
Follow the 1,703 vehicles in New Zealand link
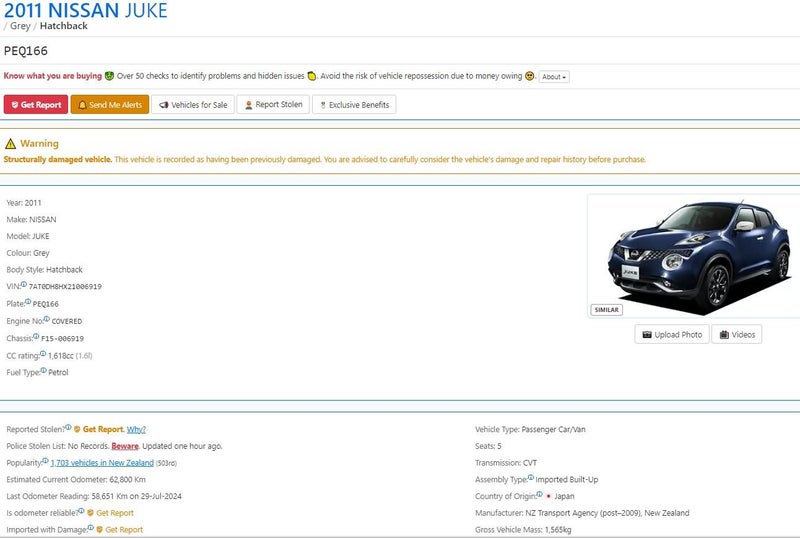tap(102, 463)
